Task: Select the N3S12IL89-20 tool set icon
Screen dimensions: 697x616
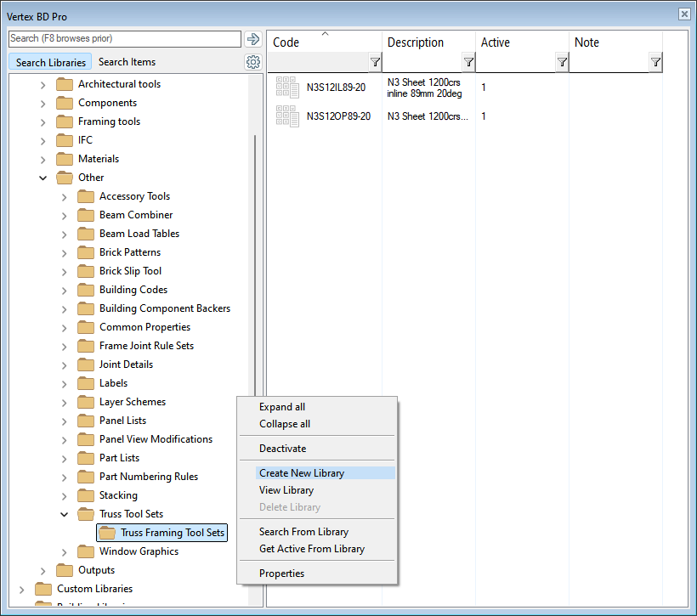Action: [x=287, y=88]
